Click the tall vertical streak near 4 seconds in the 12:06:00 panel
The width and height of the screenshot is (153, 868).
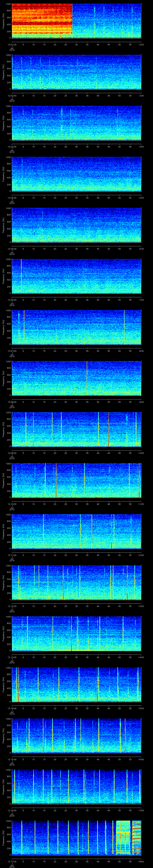[21, 276]
